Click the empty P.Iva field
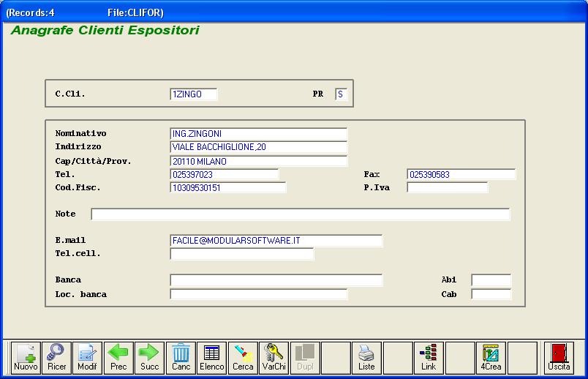This screenshot has height=379, width=588. click(448, 187)
